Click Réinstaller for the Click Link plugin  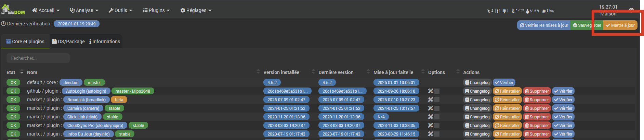click(x=507, y=117)
